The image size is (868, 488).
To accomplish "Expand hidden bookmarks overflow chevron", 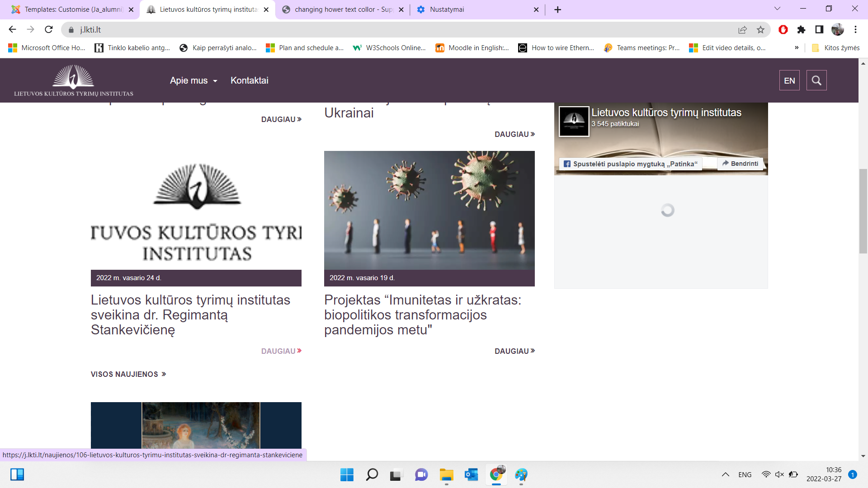I will coord(797,47).
